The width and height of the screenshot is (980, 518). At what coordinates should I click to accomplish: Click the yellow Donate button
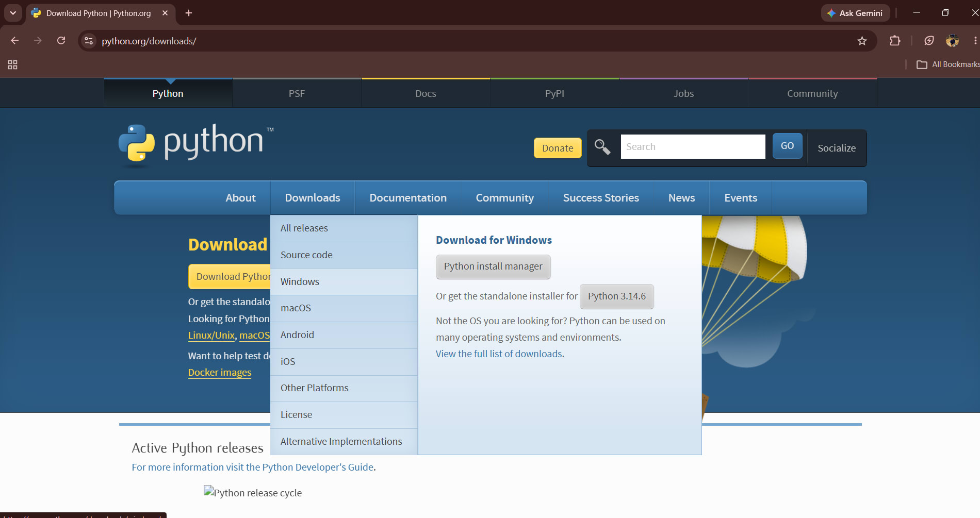coord(558,148)
